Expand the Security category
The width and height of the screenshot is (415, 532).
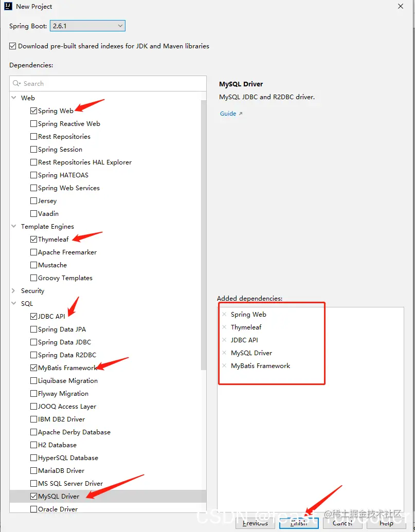[14, 291]
